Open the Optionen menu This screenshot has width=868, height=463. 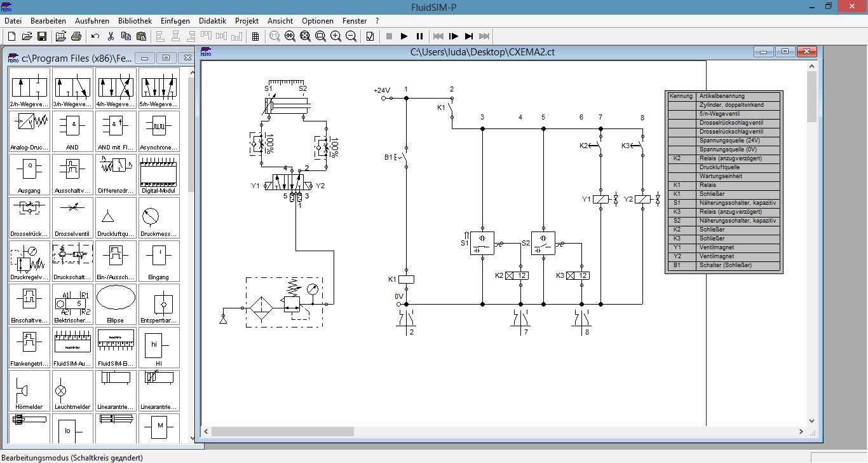tap(318, 21)
